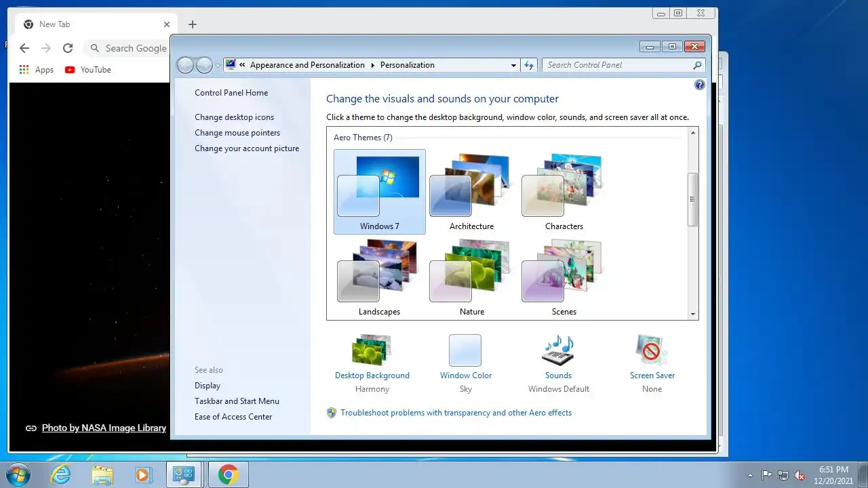Open the Window Color swatch icon
868x488 pixels.
465,350
